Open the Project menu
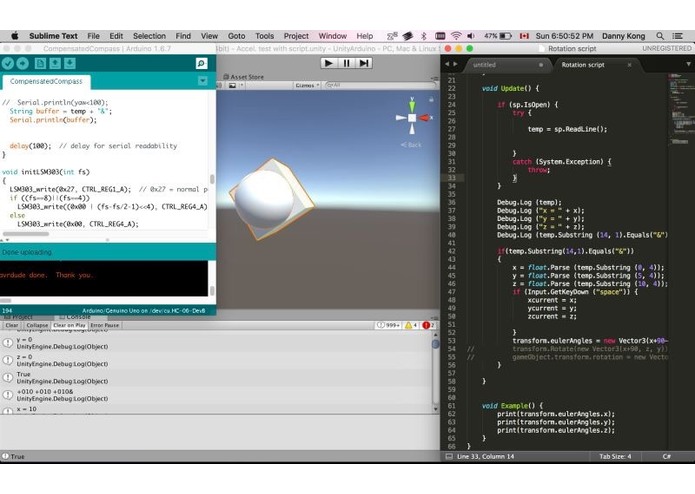The width and height of the screenshot is (695, 494). pyautogui.click(x=296, y=36)
